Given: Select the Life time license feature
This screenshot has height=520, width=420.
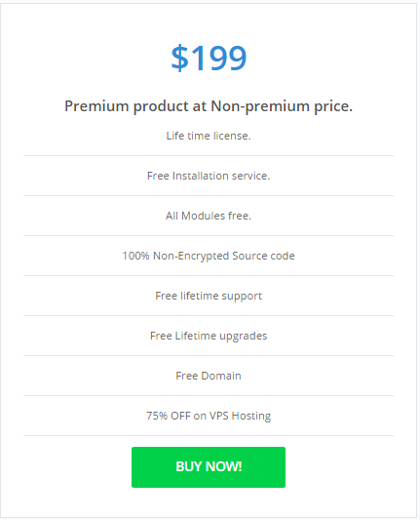Looking at the screenshot, I should click(209, 136).
